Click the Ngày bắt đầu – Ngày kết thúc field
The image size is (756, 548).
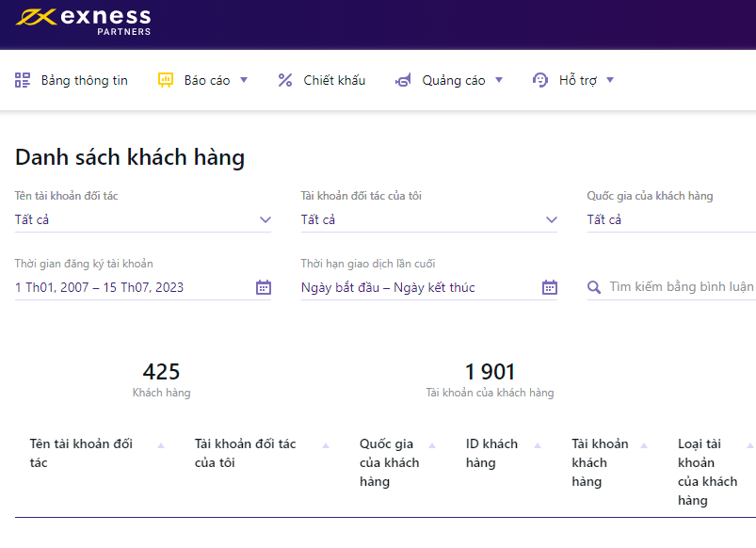(x=429, y=287)
